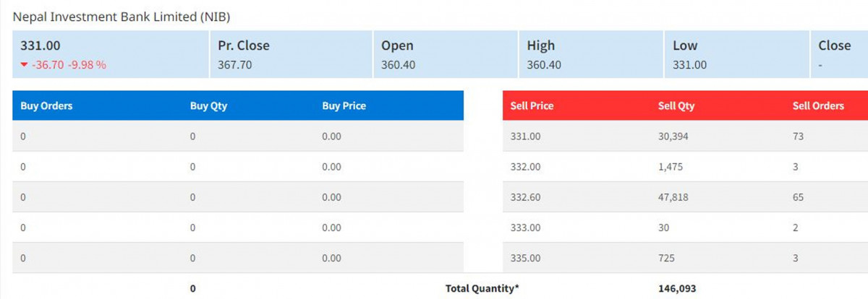Select the Sell Qty column header
This screenshot has height=299, width=868.
676,105
